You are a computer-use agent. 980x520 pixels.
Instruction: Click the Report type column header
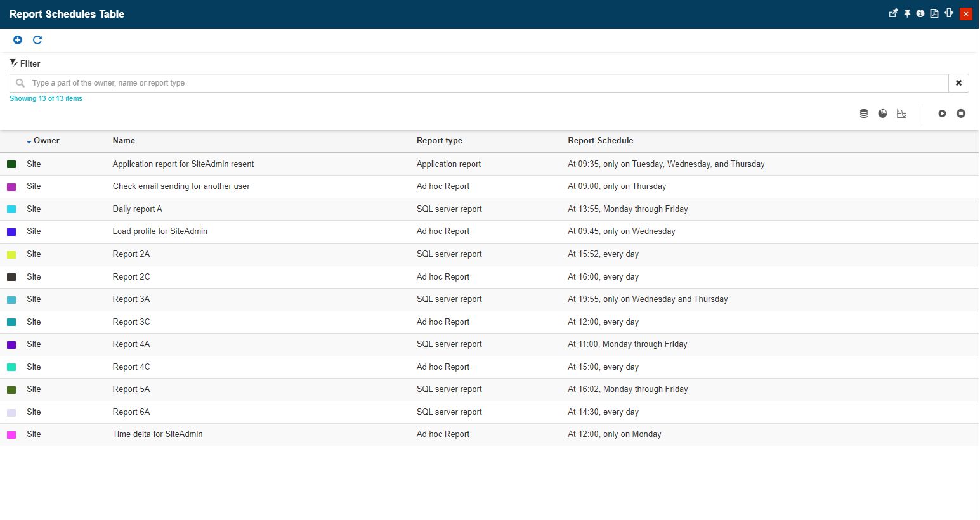439,141
